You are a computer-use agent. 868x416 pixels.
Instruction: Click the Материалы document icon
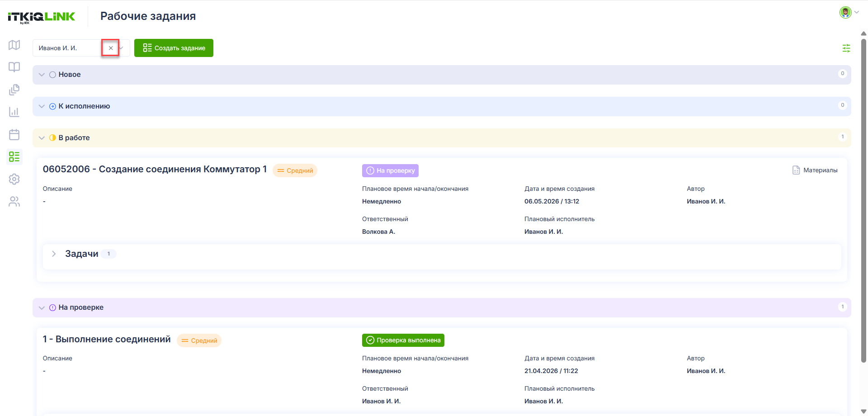[x=796, y=170]
